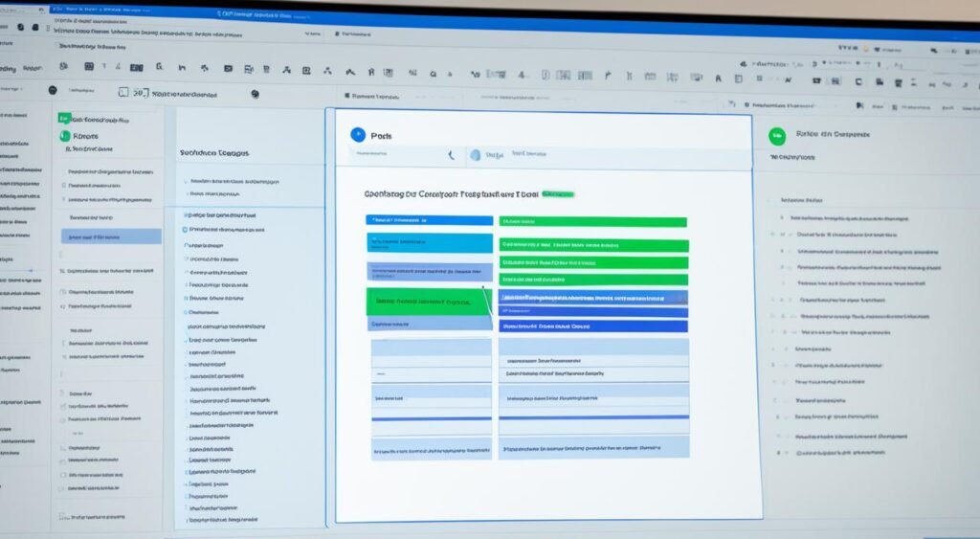
Task: Click the small green badge beside the center panel heading
Action: 558,194
